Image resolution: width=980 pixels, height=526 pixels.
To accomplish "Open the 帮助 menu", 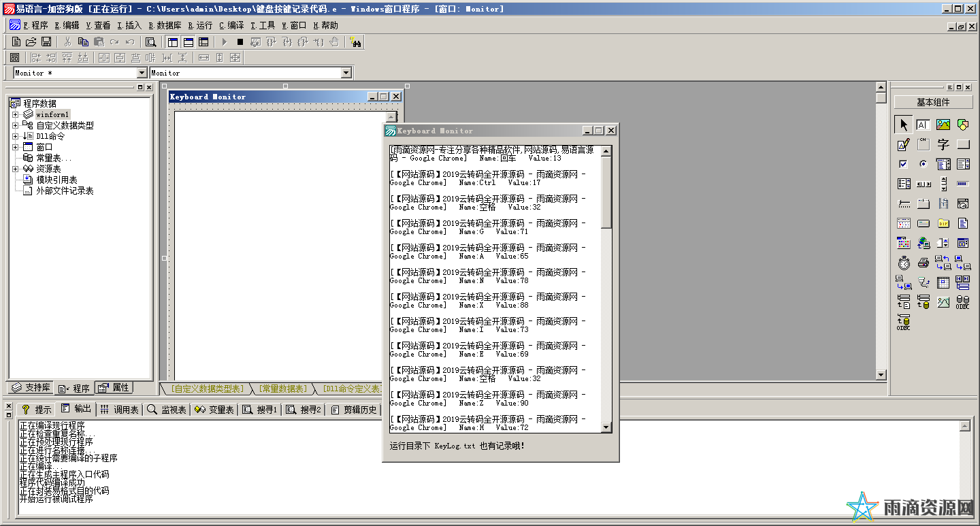I will 326,25.
